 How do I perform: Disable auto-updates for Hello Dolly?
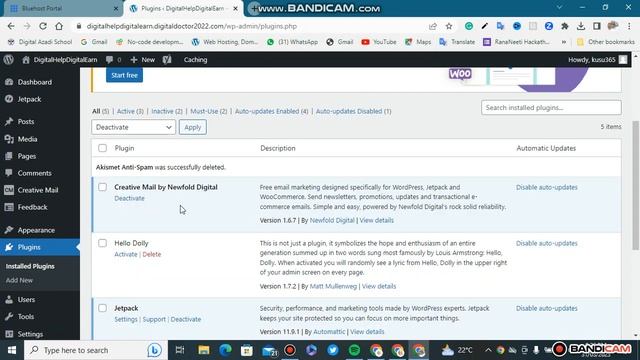point(547,243)
